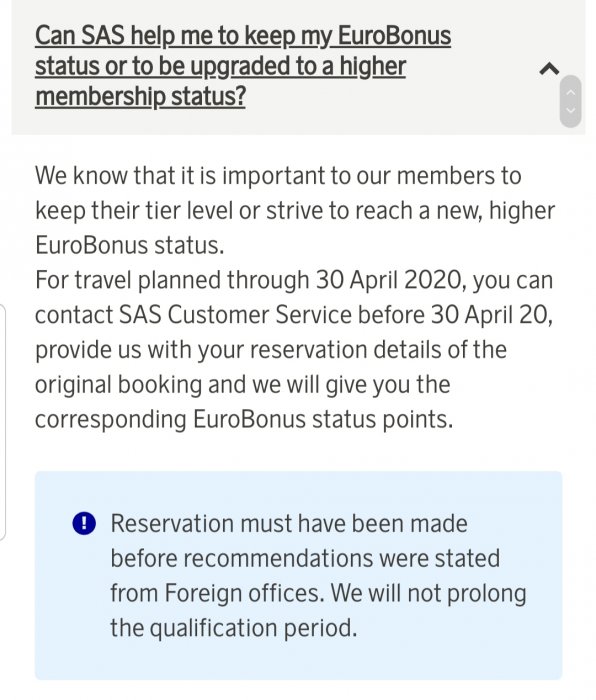Click the gray accordion header background
This screenshot has height=700, width=596.
coord(298,67)
